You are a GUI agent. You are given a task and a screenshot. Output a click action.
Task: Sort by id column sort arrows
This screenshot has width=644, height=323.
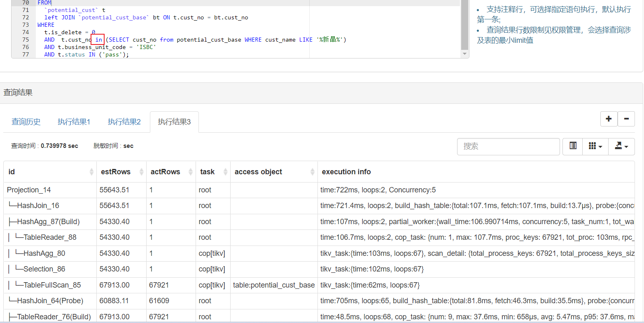[91, 172]
